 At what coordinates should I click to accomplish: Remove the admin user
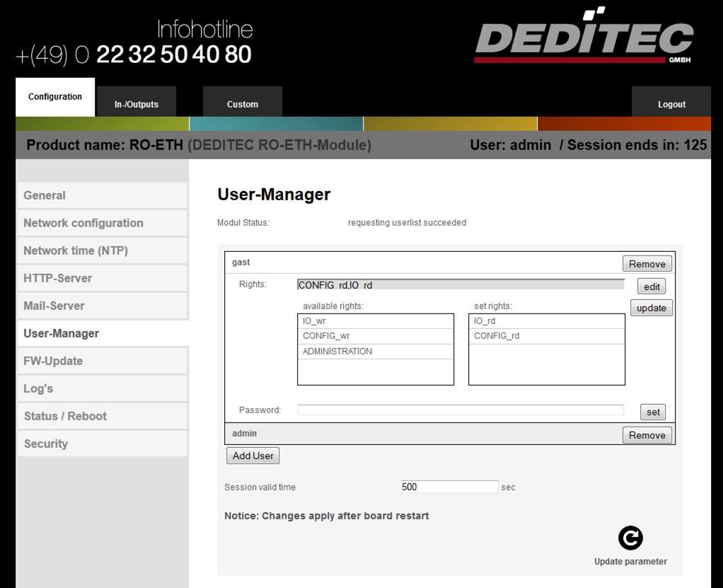647,435
